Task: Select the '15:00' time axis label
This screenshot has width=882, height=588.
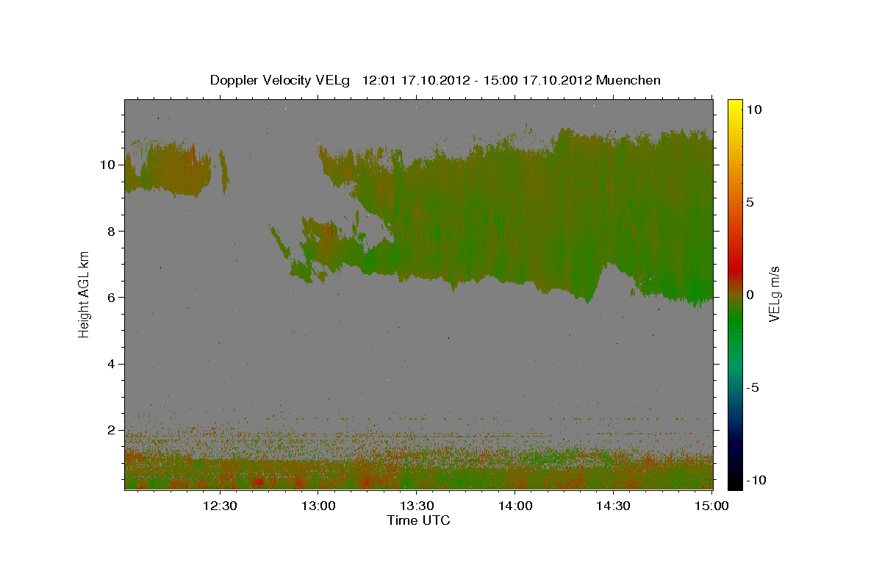Action: (x=711, y=506)
